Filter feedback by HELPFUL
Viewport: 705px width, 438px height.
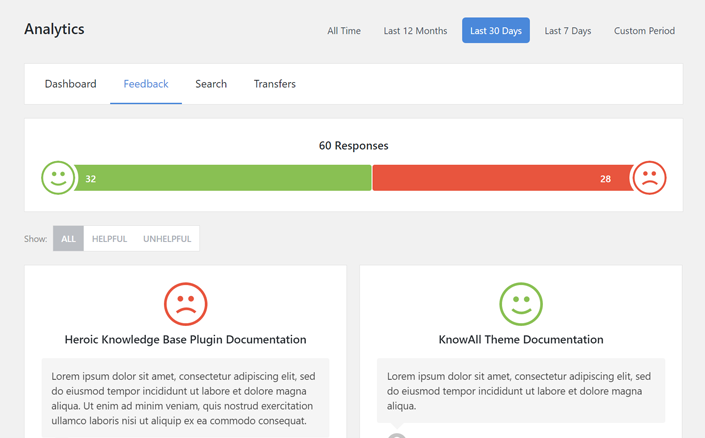[109, 239]
